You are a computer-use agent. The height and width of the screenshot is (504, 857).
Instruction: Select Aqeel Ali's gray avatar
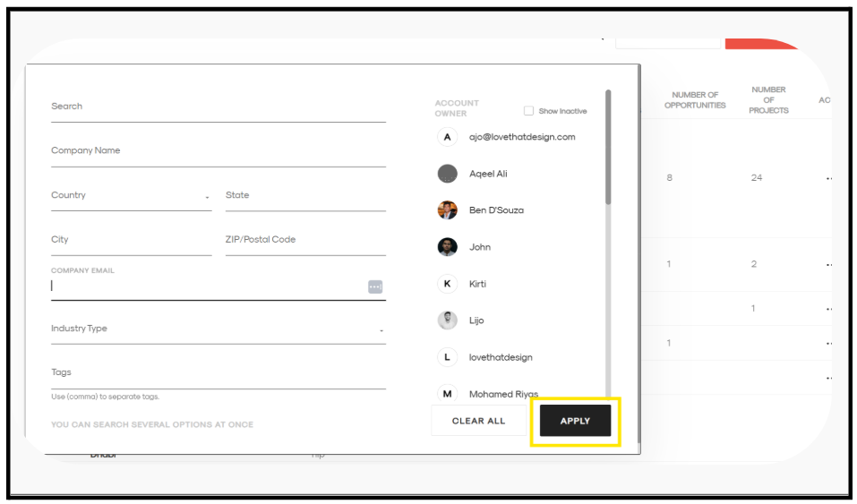click(447, 174)
